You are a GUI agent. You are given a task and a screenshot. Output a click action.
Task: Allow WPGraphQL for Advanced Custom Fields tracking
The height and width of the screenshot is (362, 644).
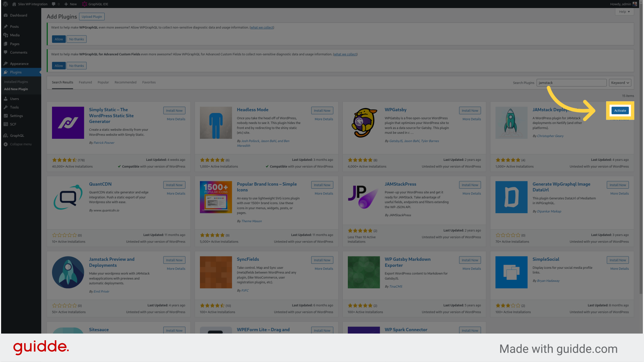point(59,66)
